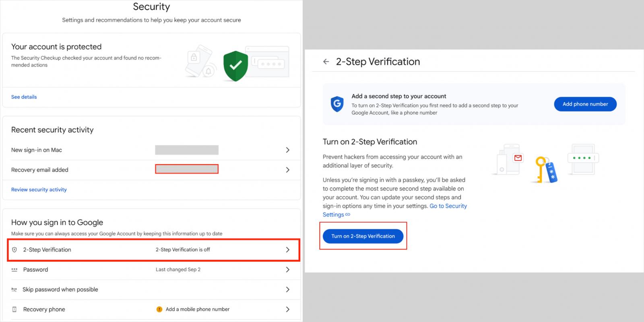Click the phone and email illustration

coord(509,160)
